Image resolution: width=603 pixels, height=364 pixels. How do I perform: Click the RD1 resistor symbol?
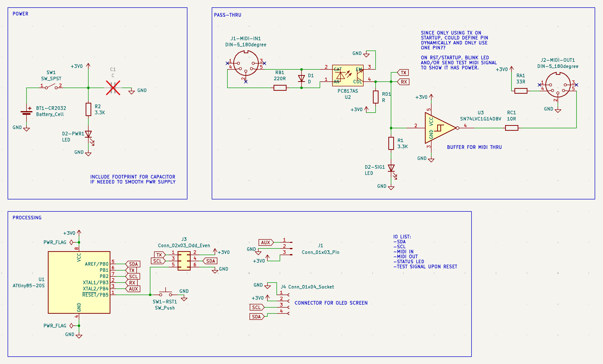pos(376,97)
